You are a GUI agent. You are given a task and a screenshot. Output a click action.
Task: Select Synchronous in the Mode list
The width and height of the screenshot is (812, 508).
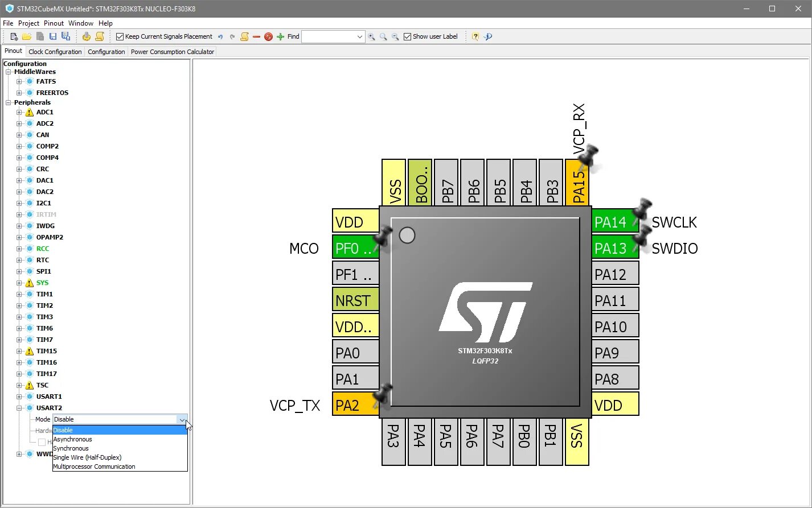(120, 448)
